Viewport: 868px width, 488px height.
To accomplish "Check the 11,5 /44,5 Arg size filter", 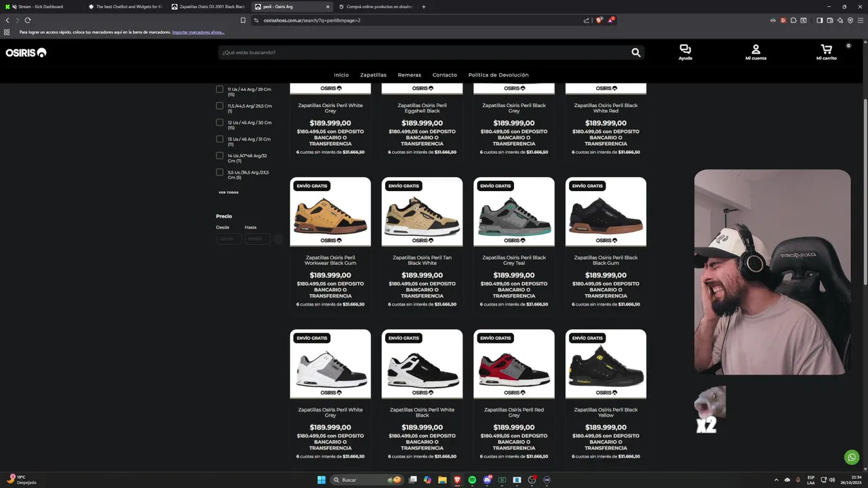I will (x=219, y=106).
